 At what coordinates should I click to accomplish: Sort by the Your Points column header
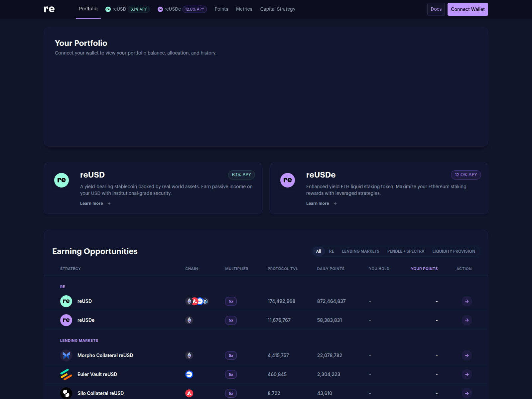pyautogui.click(x=424, y=269)
